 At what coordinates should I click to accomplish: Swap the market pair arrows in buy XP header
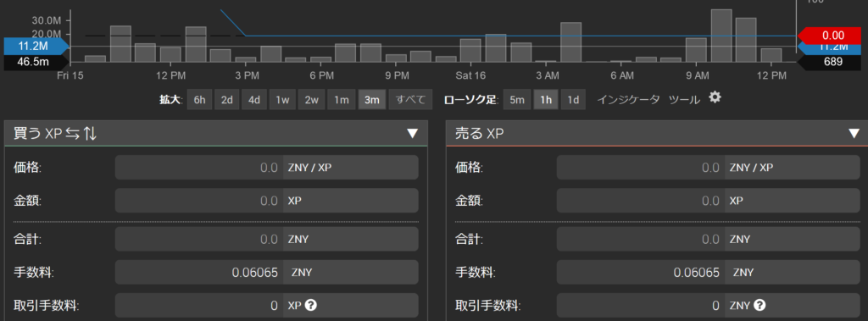point(73,133)
